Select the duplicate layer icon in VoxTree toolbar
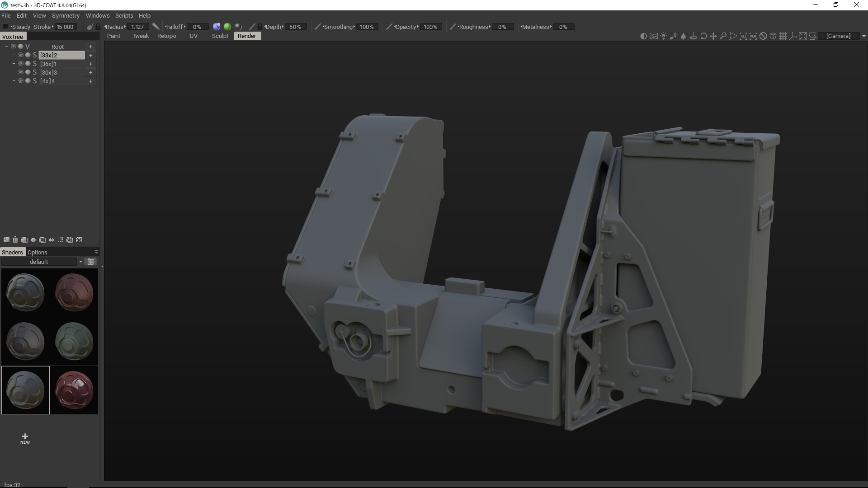Viewport: 868px width, 488px height. 24,240
